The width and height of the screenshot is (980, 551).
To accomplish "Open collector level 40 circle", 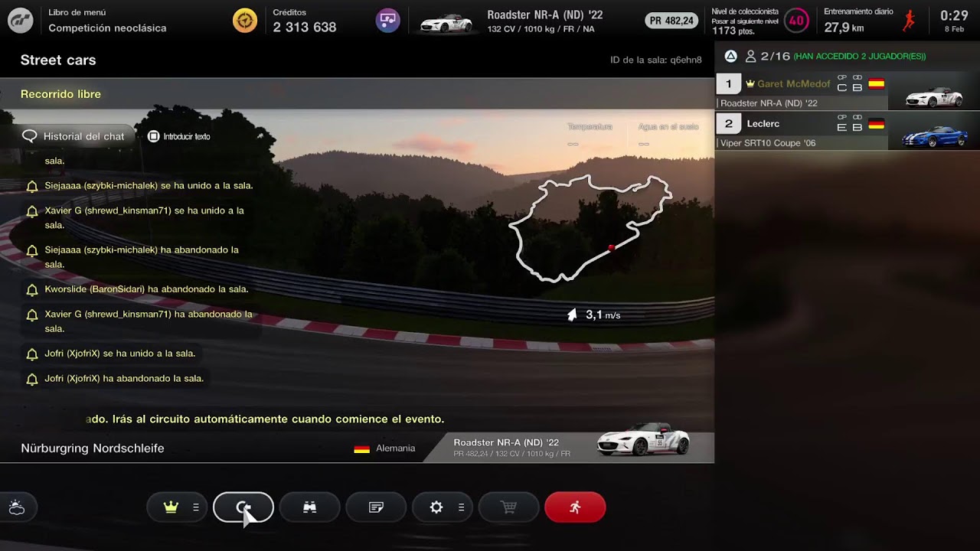I will click(797, 21).
